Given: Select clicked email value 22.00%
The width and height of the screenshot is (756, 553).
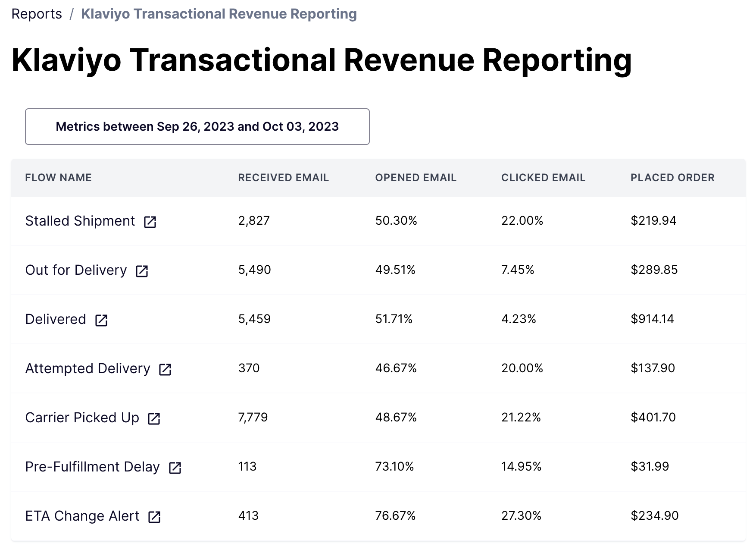Looking at the screenshot, I should (x=522, y=220).
